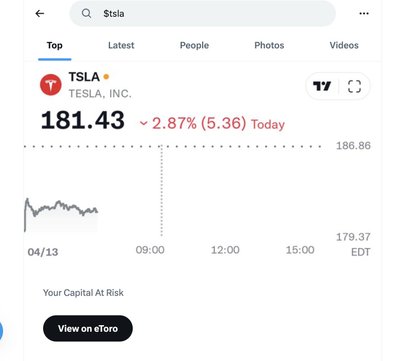Click the red Tesla logo

pyautogui.click(x=51, y=85)
